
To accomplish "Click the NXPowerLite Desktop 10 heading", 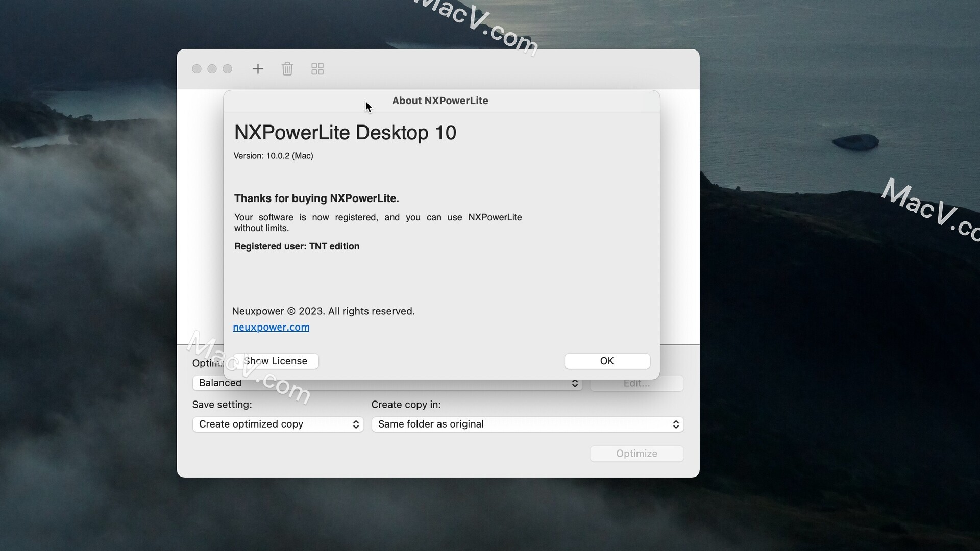I will (345, 133).
